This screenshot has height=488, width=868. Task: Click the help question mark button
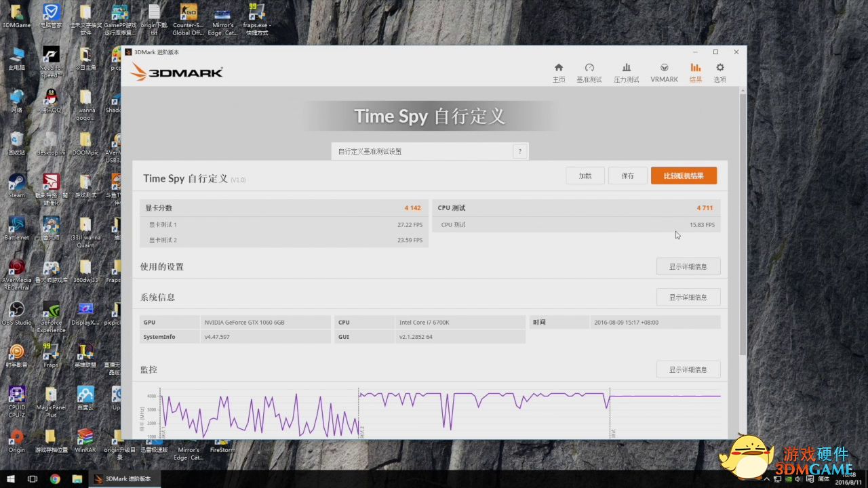point(520,151)
